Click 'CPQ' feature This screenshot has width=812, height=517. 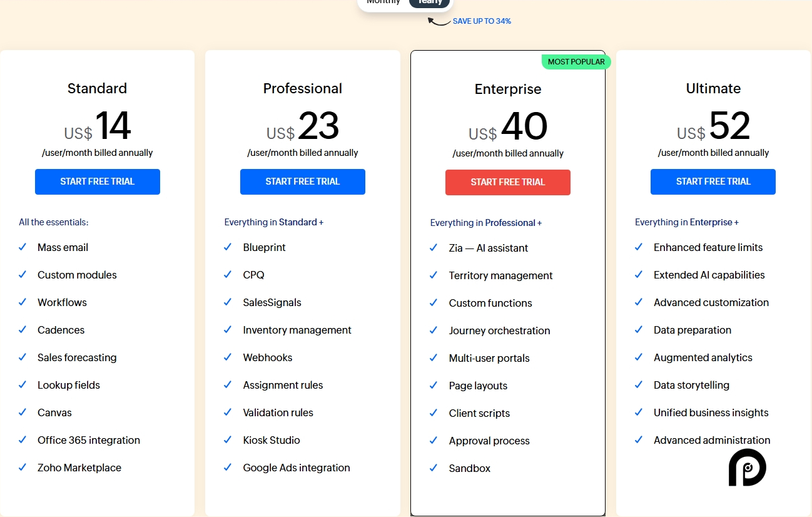click(253, 275)
